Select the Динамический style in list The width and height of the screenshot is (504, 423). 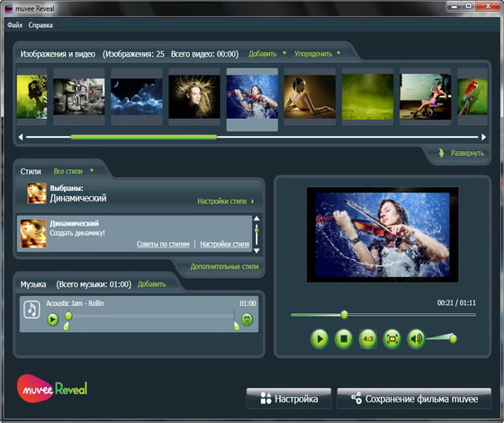tap(134, 234)
